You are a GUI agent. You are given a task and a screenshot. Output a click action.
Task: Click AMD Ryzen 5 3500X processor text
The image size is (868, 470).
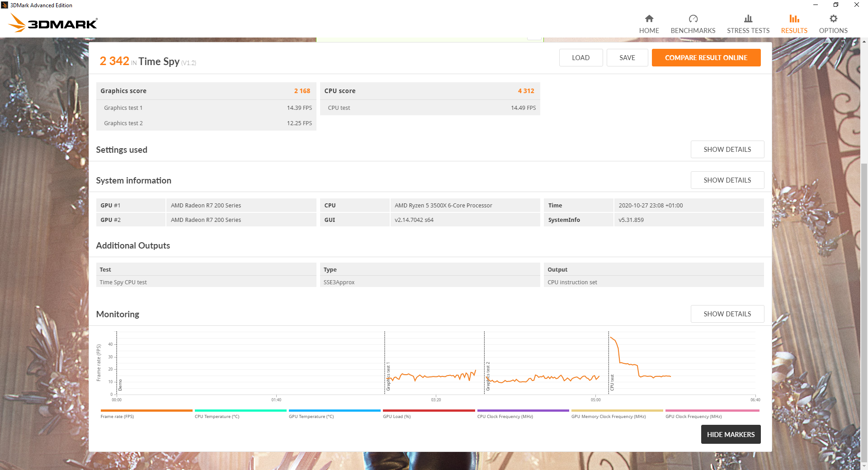tap(443, 206)
